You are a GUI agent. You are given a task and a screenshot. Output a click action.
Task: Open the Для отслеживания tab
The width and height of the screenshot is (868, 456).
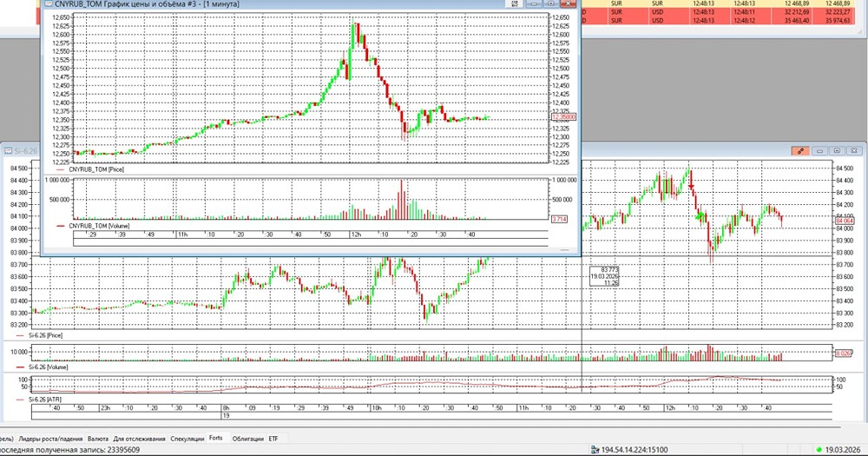(140, 439)
